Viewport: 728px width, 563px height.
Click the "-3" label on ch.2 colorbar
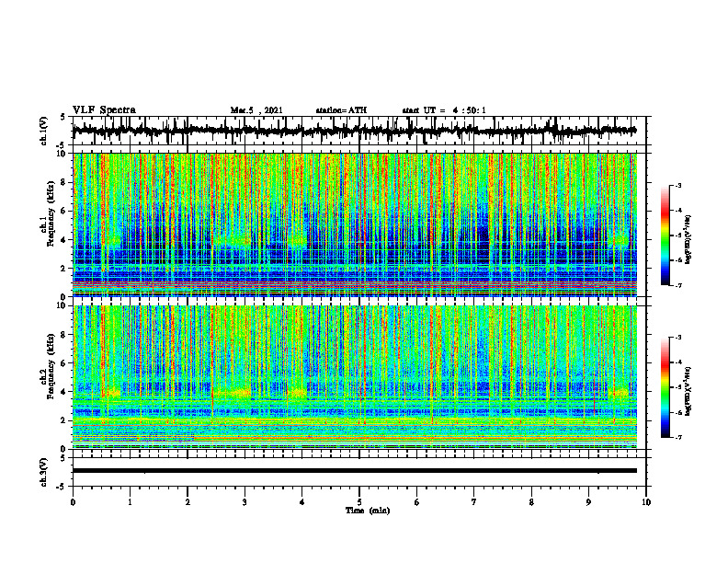678,338
